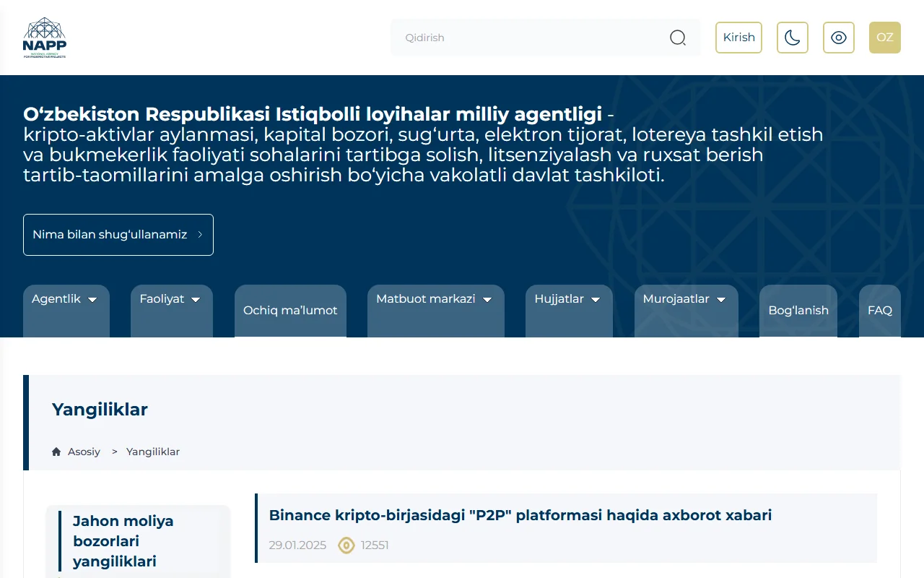Expand the Matbuot markazi menu

[436, 311]
